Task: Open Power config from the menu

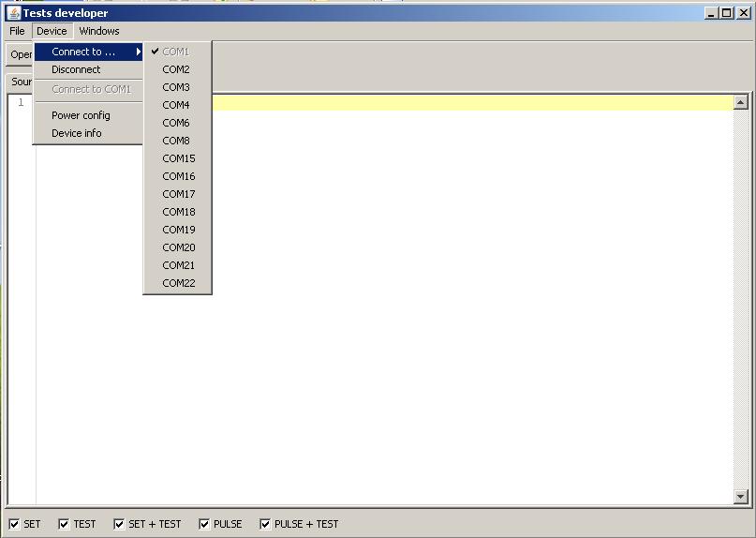Action: (x=81, y=115)
